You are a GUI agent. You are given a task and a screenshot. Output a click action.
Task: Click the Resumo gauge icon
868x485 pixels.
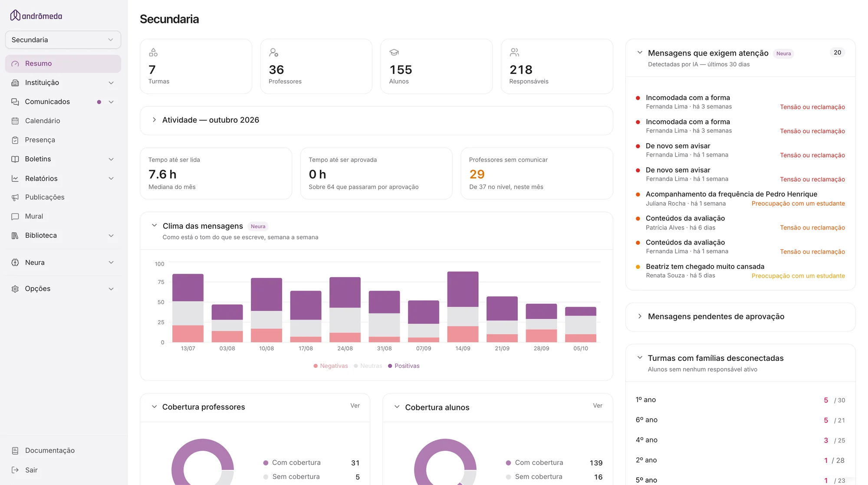tap(15, 64)
